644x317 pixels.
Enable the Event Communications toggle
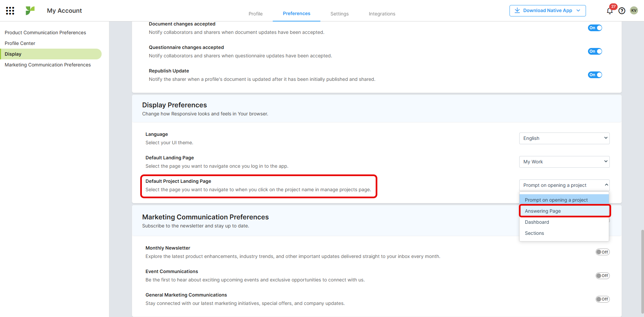pos(602,275)
